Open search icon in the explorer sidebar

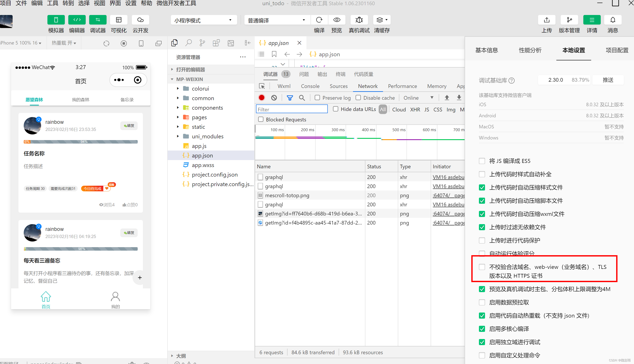tap(188, 43)
